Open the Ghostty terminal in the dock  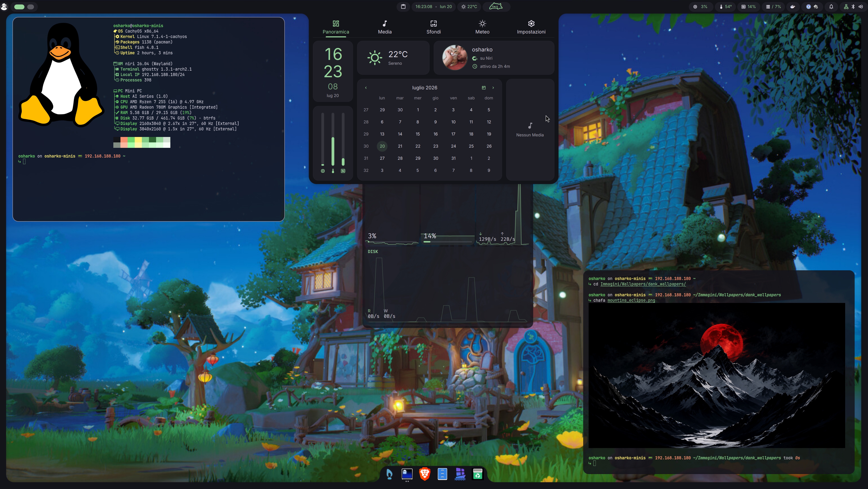(407, 474)
